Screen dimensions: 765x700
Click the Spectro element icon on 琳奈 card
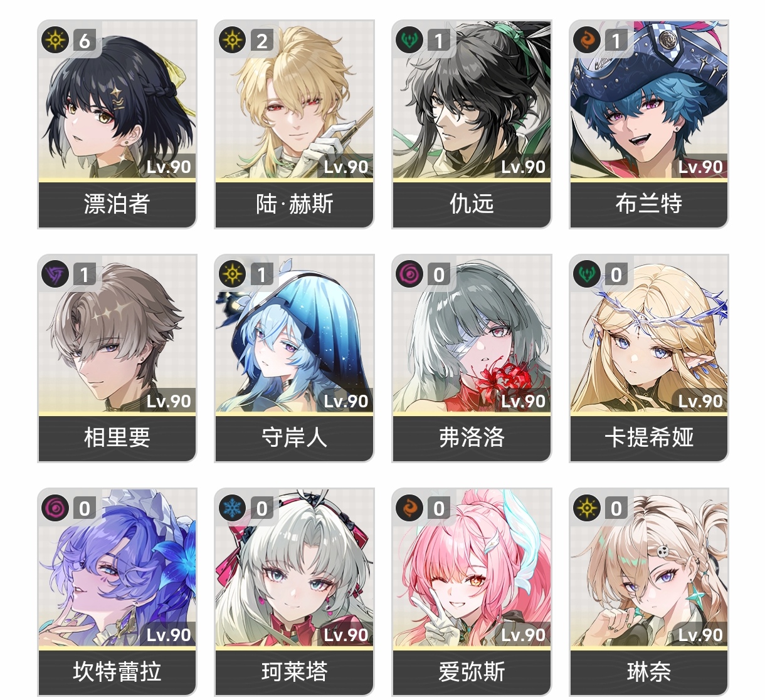(x=587, y=508)
